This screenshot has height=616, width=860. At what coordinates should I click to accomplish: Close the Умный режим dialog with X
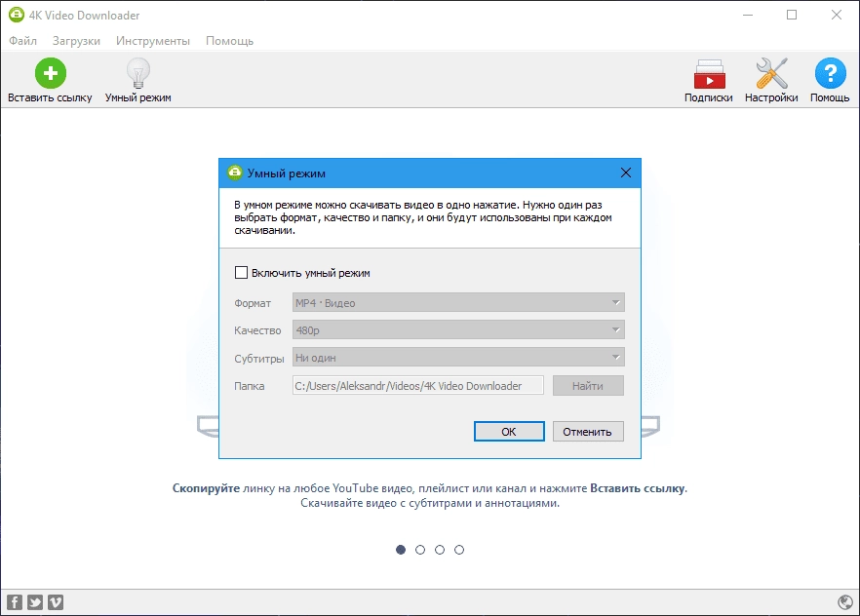coord(626,173)
